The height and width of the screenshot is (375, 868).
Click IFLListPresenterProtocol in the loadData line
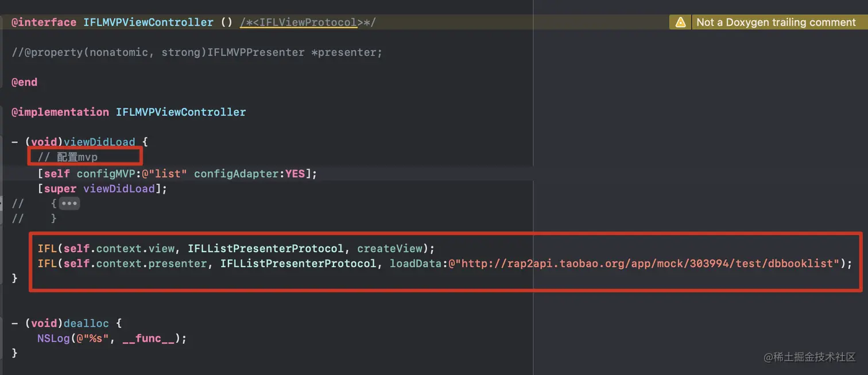pyautogui.click(x=298, y=264)
